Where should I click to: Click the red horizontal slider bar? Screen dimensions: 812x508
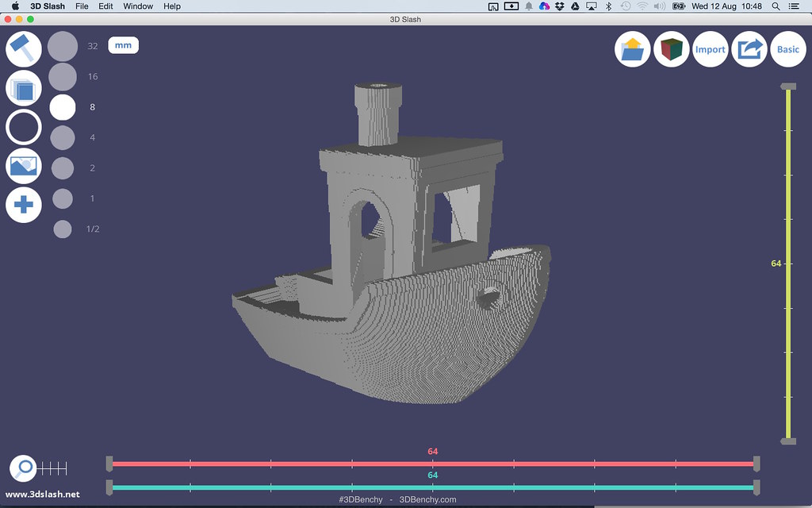click(433, 464)
